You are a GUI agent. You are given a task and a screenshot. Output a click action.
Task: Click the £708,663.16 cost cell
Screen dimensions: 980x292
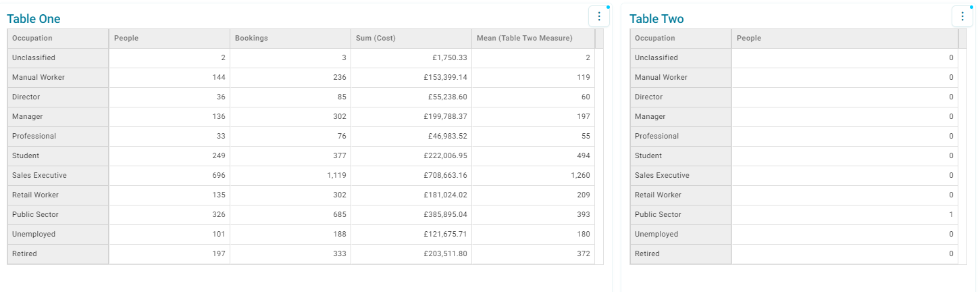pyautogui.click(x=411, y=176)
